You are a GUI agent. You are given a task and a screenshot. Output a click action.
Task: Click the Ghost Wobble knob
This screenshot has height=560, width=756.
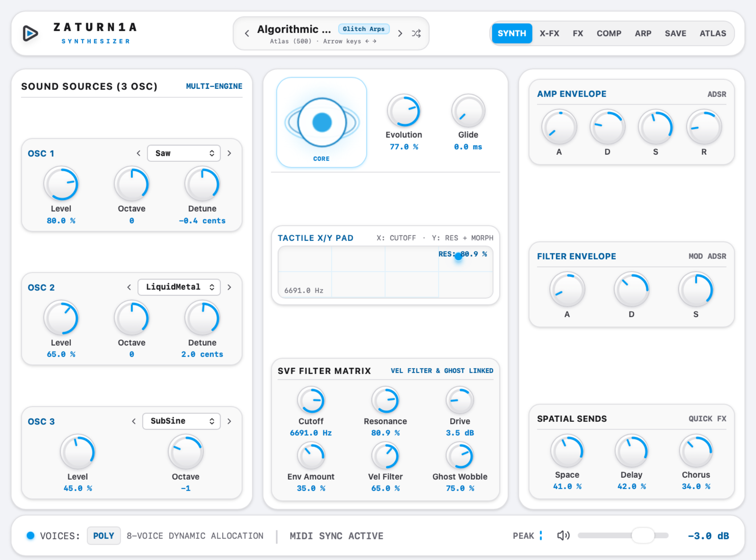click(x=460, y=455)
